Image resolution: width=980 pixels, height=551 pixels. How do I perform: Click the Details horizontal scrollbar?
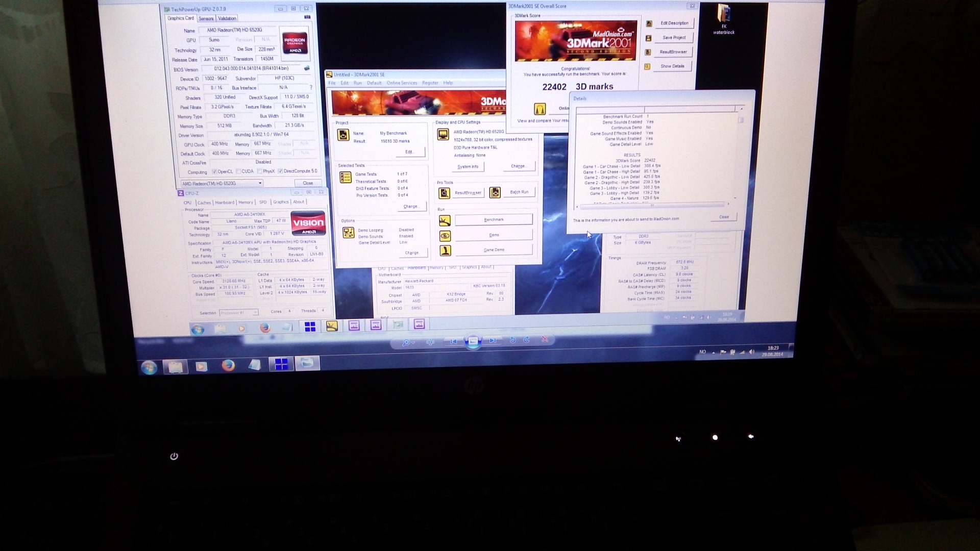point(652,205)
